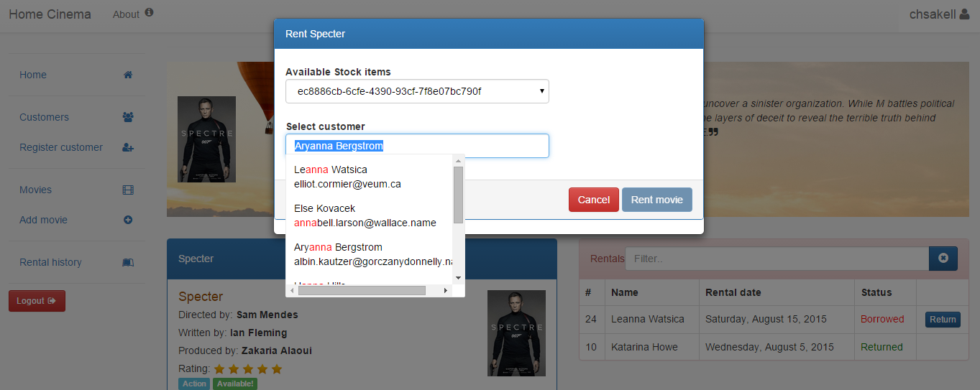Click the suggestion list vertical scrollbar
980x390 pixels.
point(458,195)
